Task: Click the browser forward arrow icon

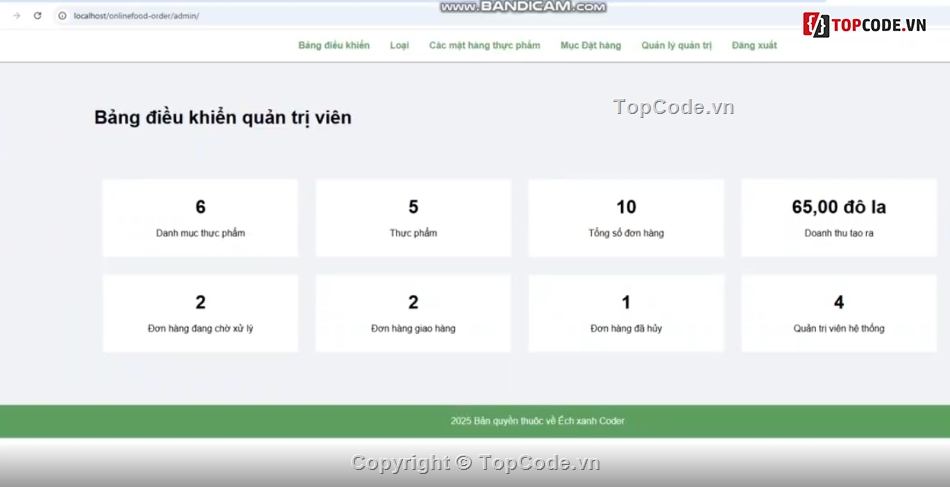Action: tap(16, 16)
